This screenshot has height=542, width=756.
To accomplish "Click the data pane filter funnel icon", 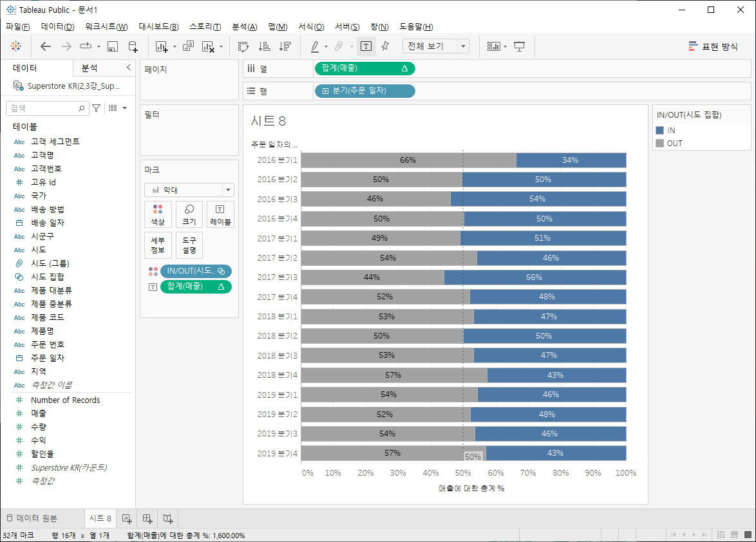I will click(x=97, y=108).
